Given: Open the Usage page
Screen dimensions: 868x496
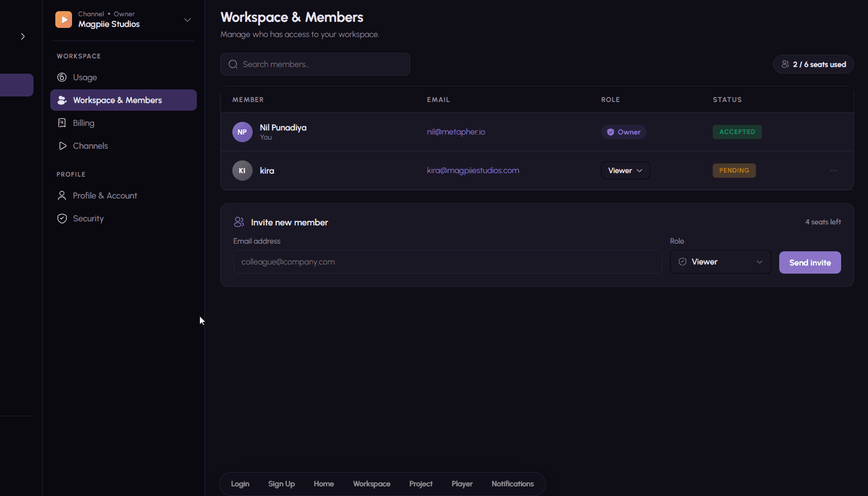Looking at the screenshot, I should (123, 77).
